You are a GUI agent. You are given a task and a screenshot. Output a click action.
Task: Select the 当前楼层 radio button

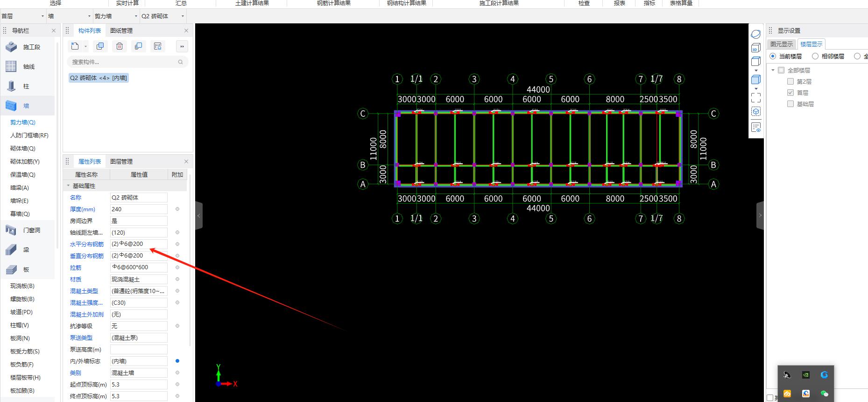773,56
